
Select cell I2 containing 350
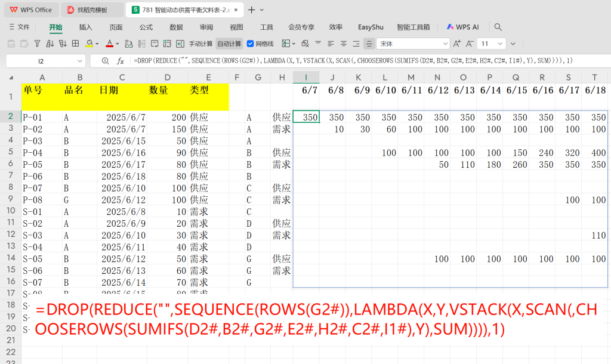(306, 117)
